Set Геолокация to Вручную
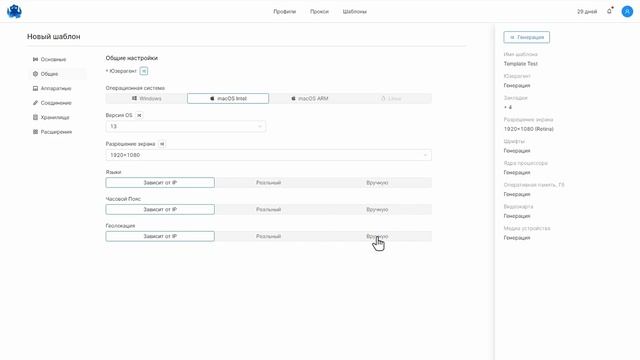640x360 pixels. (377, 236)
